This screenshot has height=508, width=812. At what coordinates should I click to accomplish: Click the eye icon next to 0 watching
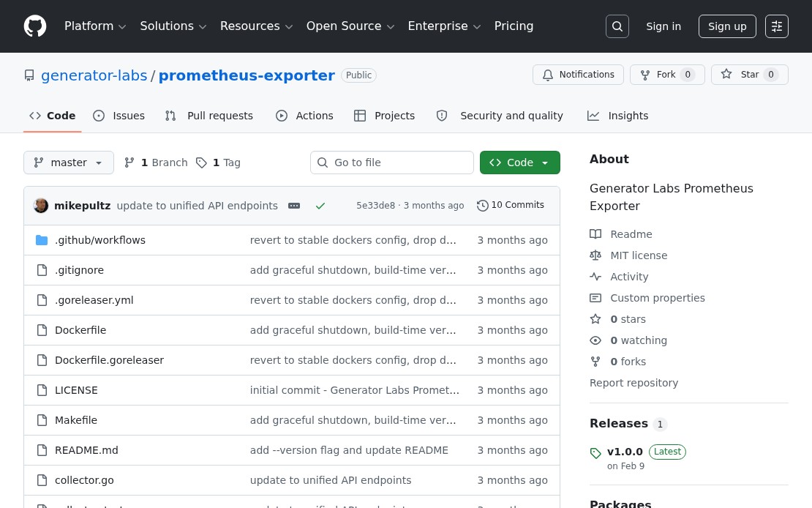click(x=595, y=340)
